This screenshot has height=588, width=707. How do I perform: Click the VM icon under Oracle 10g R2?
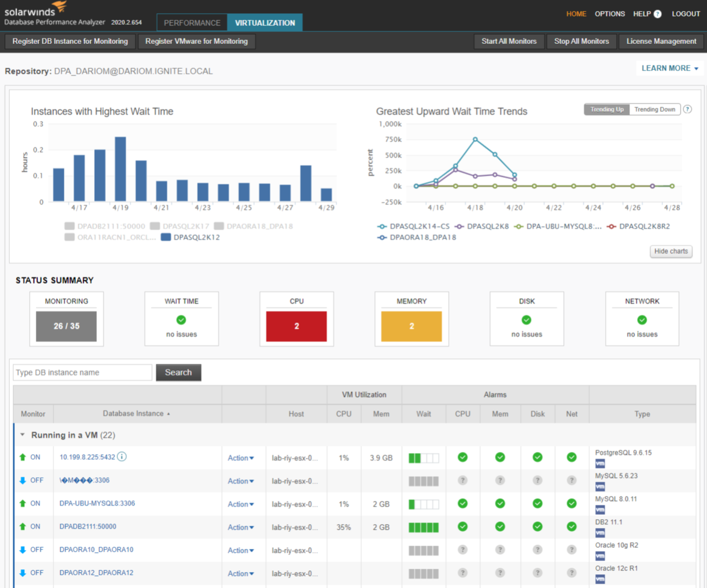pos(600,556)
